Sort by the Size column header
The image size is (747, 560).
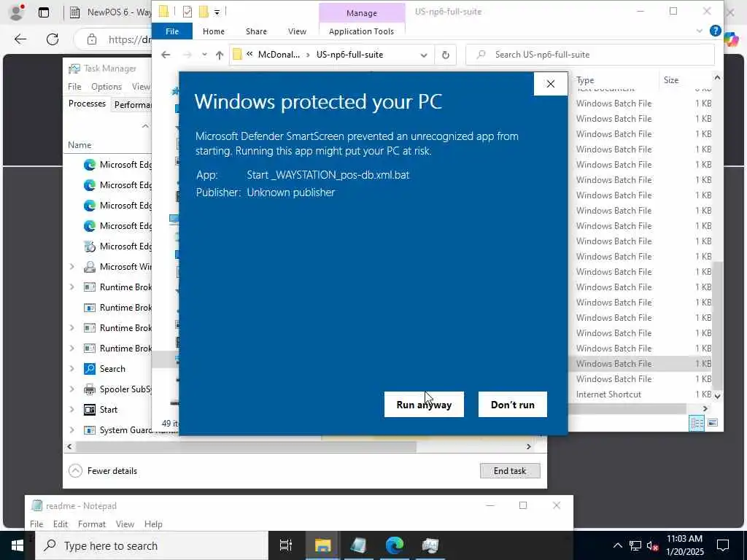(671, 80)
